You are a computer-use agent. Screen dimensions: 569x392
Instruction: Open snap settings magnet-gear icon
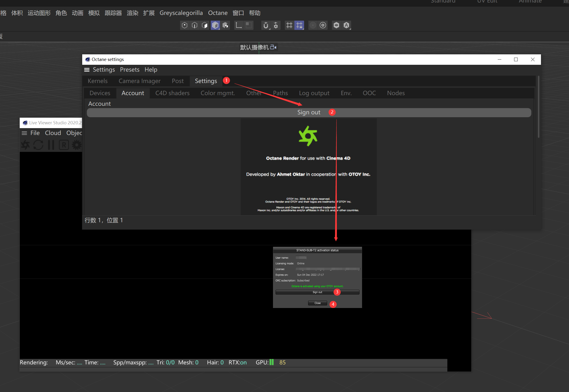(276, 25)
